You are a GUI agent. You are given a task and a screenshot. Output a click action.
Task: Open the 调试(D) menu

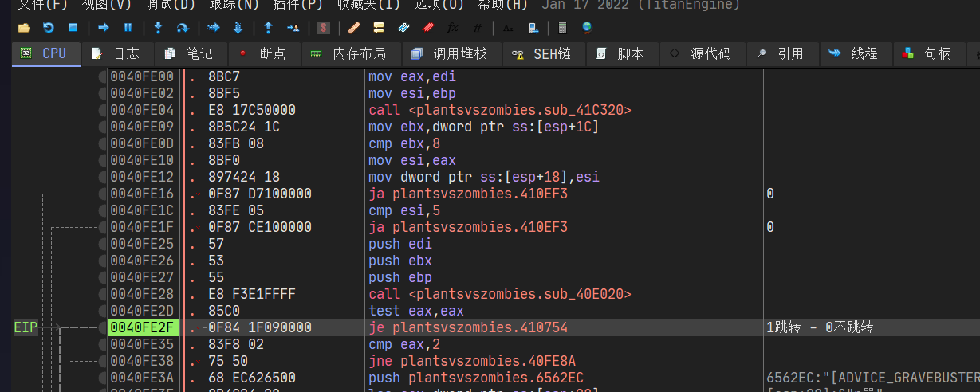[x=170, y=5]
